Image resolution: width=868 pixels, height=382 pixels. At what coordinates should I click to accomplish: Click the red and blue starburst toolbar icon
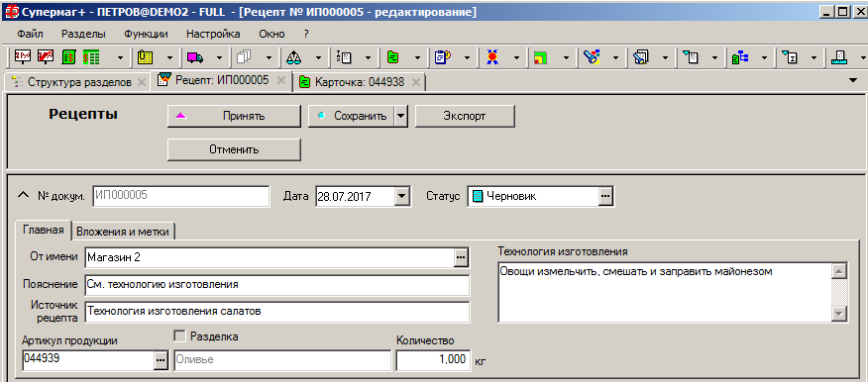(492, 57)
